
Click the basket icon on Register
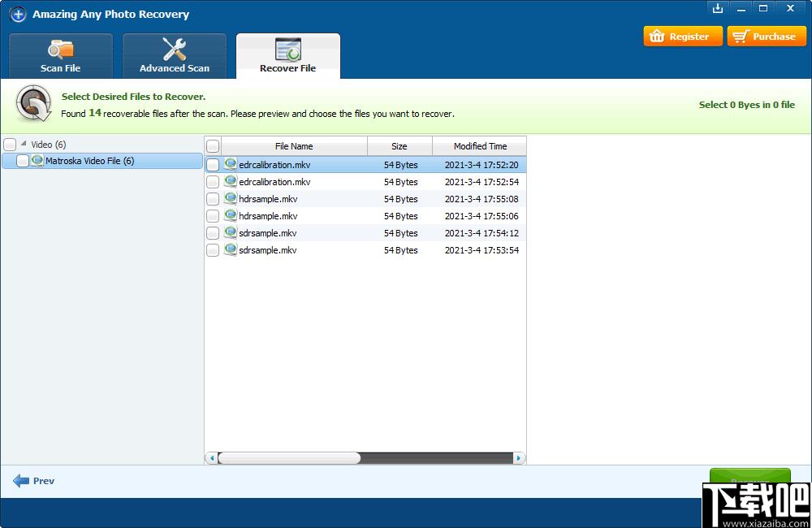coord(657,37)
